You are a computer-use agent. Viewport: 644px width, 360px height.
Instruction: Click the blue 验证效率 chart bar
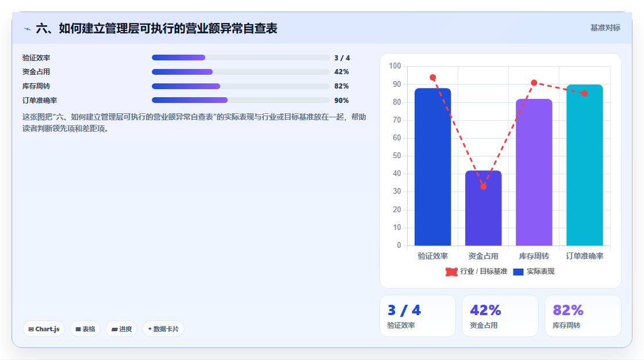tap(432, 167)
